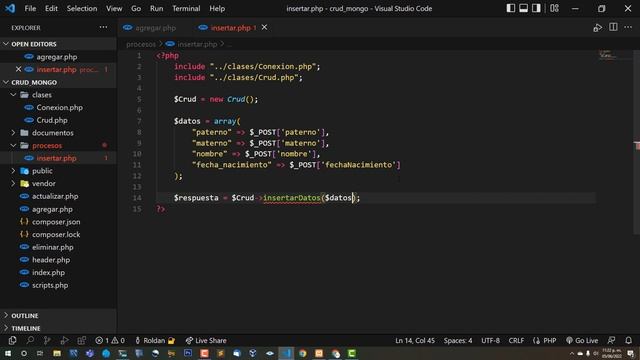Open the Edit menu
This screenshot has height=360, width=640.
click(51, 8)
